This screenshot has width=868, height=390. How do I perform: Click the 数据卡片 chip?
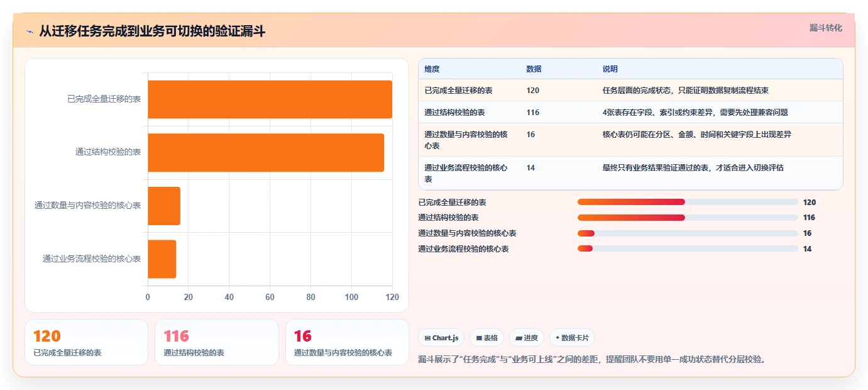(572, 338)
